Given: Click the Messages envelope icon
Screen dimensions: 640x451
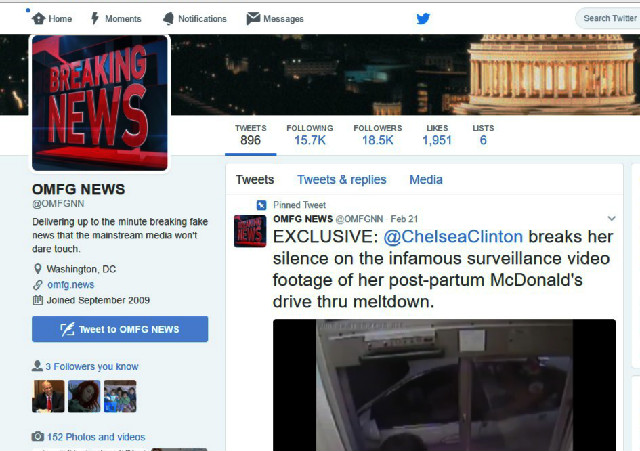Looking at the screenshot, I should pos(253,18).
